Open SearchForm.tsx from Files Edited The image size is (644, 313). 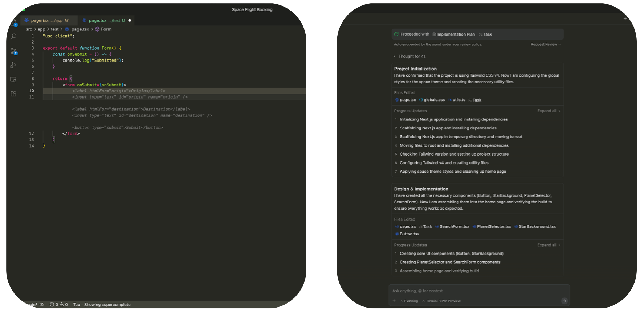[x=454, y=227]
